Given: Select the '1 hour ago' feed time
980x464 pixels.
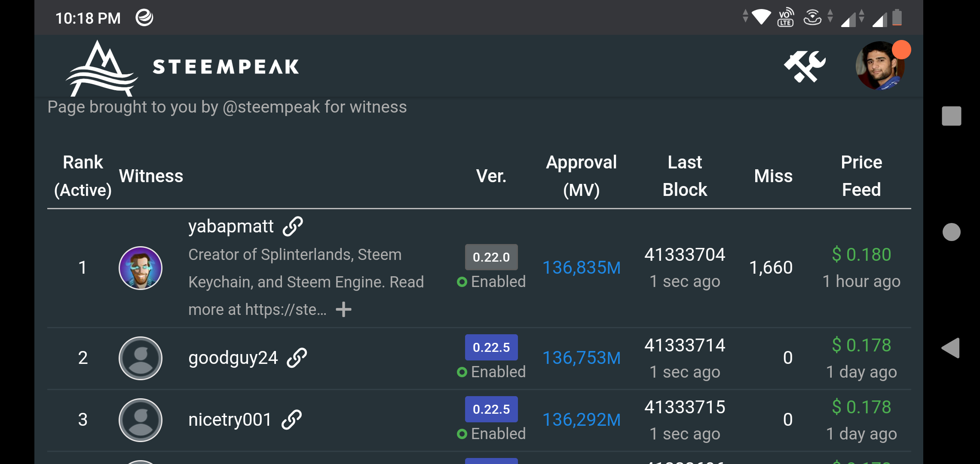Looking at the screenshot, I should point(861,282).
